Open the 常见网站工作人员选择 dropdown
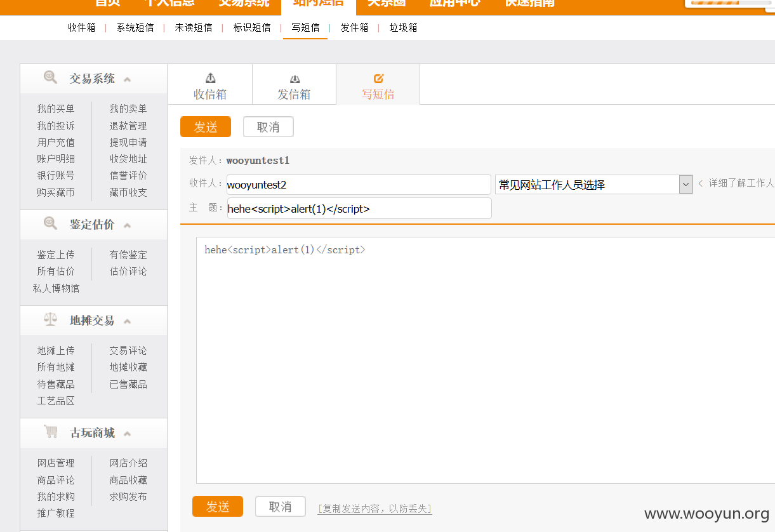This screenshot has width=775, height=532. click(x=593, y=185)
